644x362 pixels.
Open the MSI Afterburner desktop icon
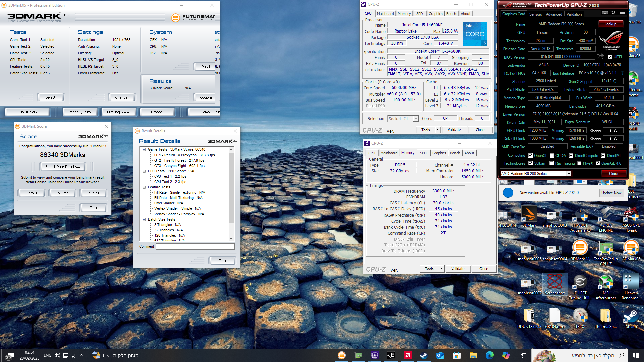(x=606, y=287)
